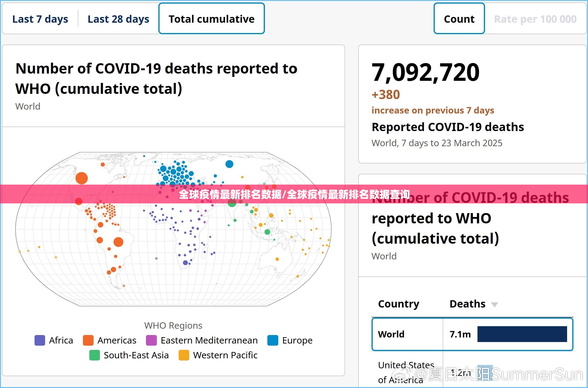
Task: Click the South-East Asia green legend square
Action: [94, 355]
